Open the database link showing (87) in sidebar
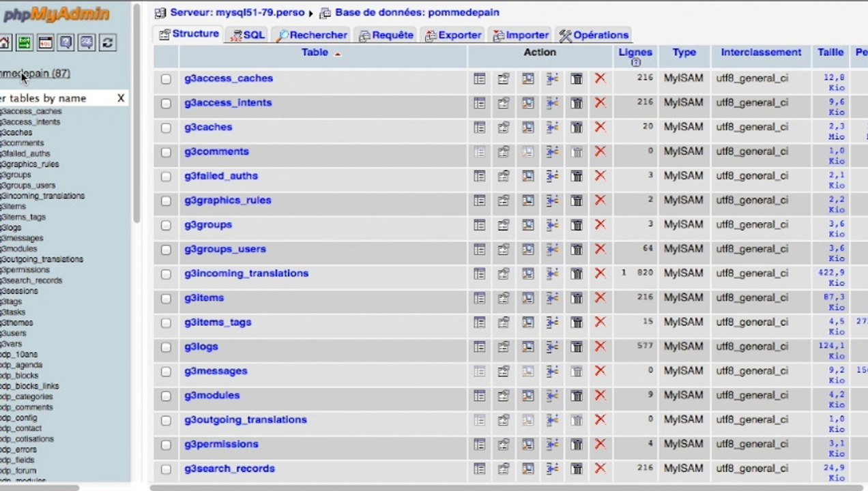Viewport: 868px width, 491px height. (35, 73)
